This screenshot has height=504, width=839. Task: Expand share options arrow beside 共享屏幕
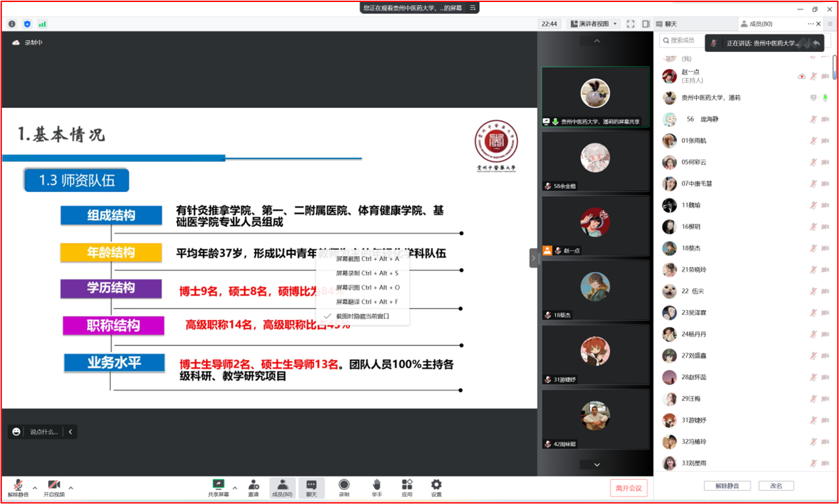[235, 488]
